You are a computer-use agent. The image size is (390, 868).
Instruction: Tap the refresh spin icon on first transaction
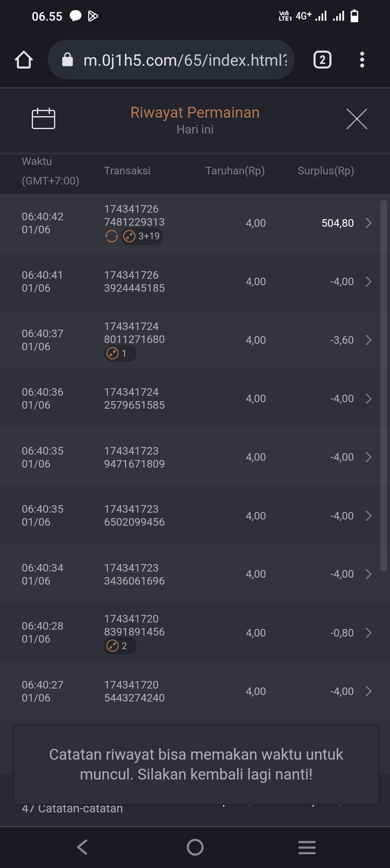click(112, 236)
